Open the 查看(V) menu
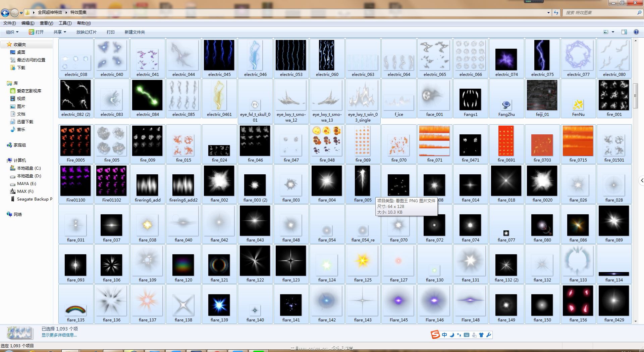Image resolution: width=644 pixels, height=352 pixels. point(46,23)
